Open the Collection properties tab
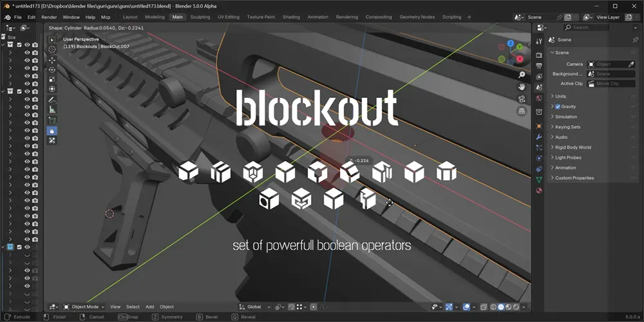Viewport: 644px width, 322px height. pyautogui.click(x=539, y=111)
